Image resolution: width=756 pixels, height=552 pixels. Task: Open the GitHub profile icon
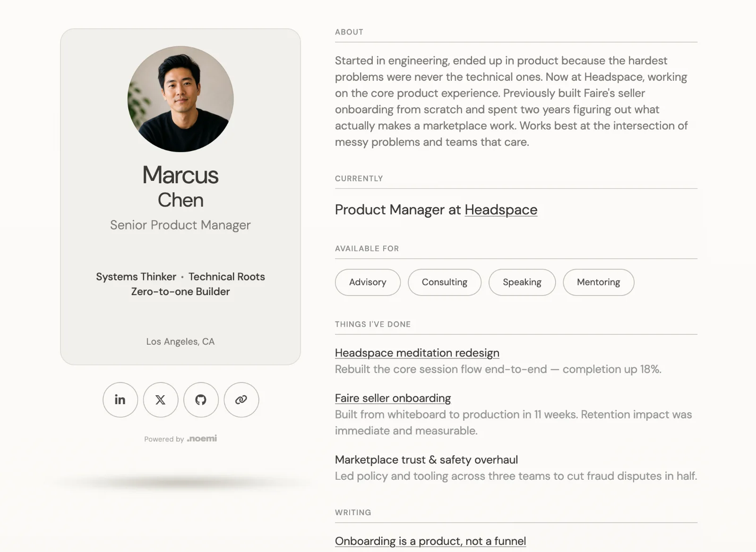click(201, 399)
